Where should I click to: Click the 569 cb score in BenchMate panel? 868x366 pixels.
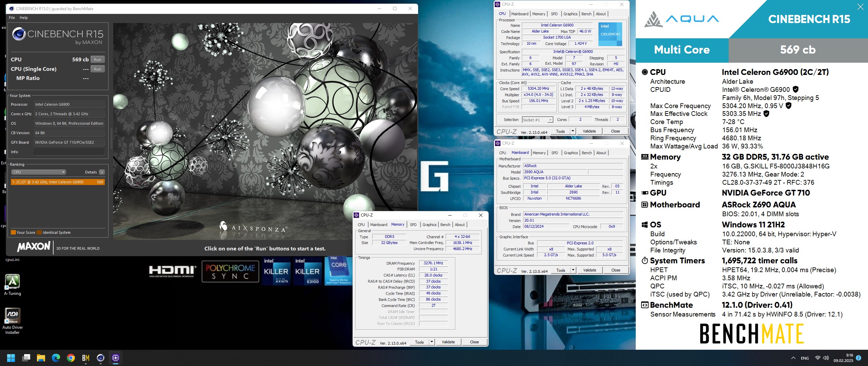(798, 50)
